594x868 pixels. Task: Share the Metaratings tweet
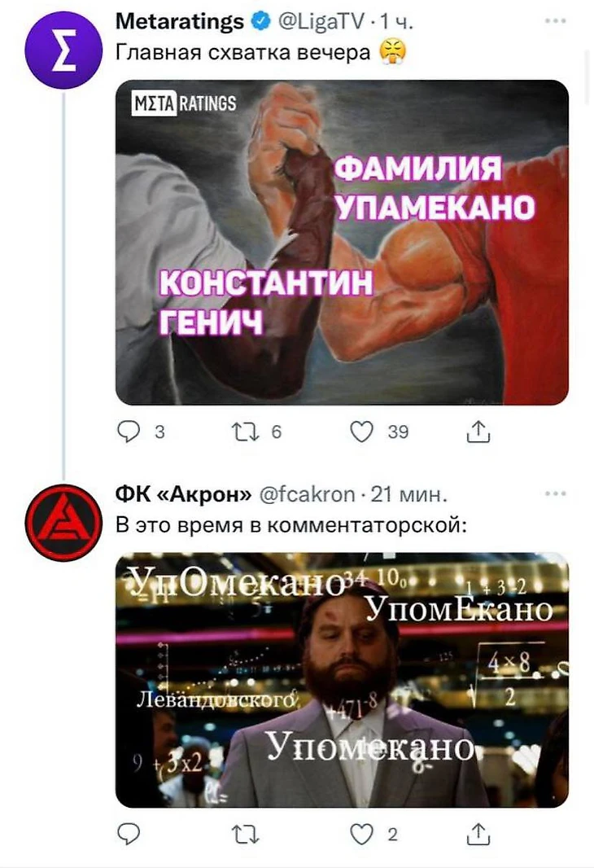tap(478, 432)
